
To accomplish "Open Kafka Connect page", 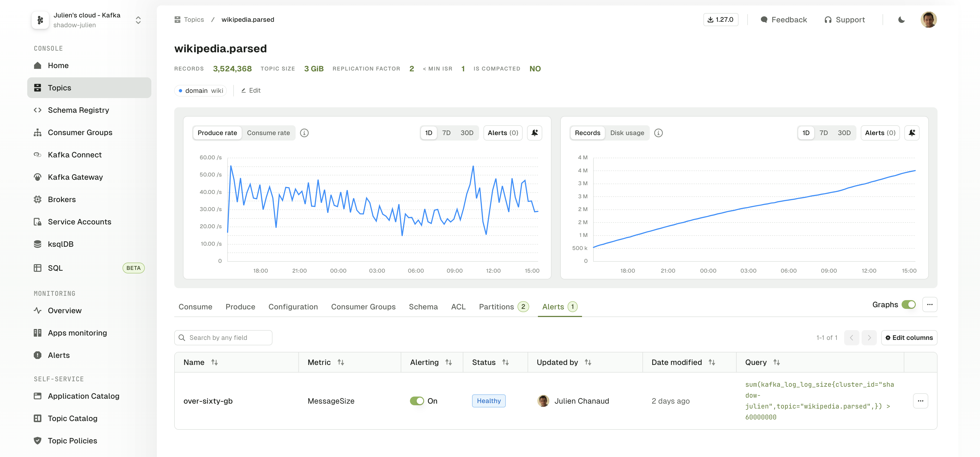I will click(x=89, y=155).
